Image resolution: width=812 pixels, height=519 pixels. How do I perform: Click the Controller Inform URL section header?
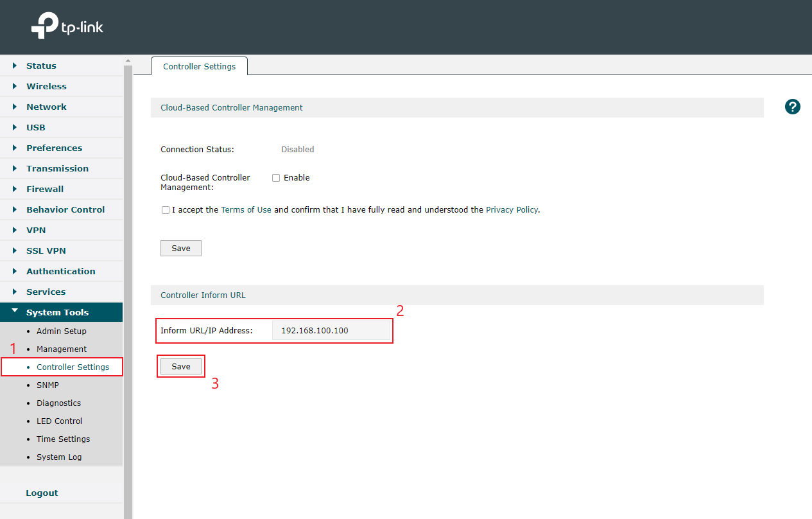[x=457, y=295]
